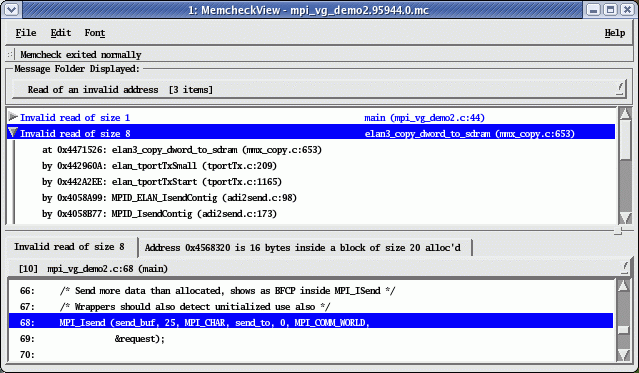Select 'Invalid read of size 8' highlighted row
This screenshot has height=373, width=639.
[311, 133]
